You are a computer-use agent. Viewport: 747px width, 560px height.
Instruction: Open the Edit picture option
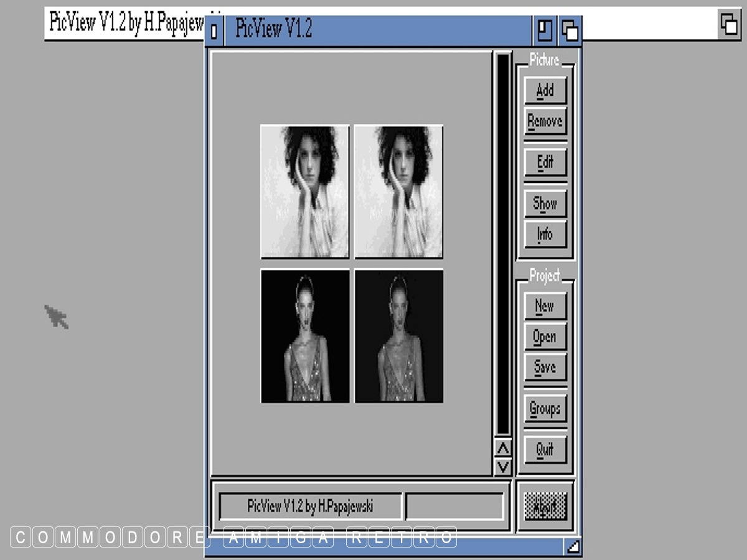tap(545, 162)
